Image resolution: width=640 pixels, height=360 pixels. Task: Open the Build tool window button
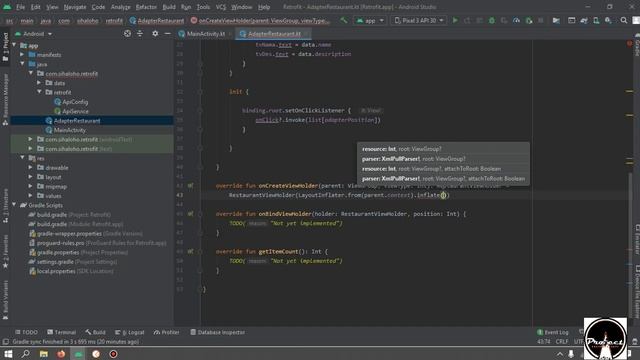pos(96,332)
